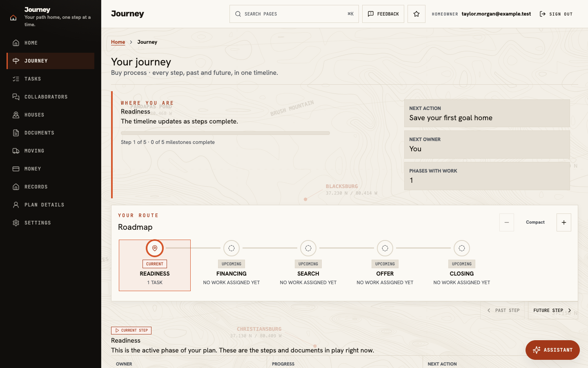Select the Search roadmap step icon

(308, 248)
